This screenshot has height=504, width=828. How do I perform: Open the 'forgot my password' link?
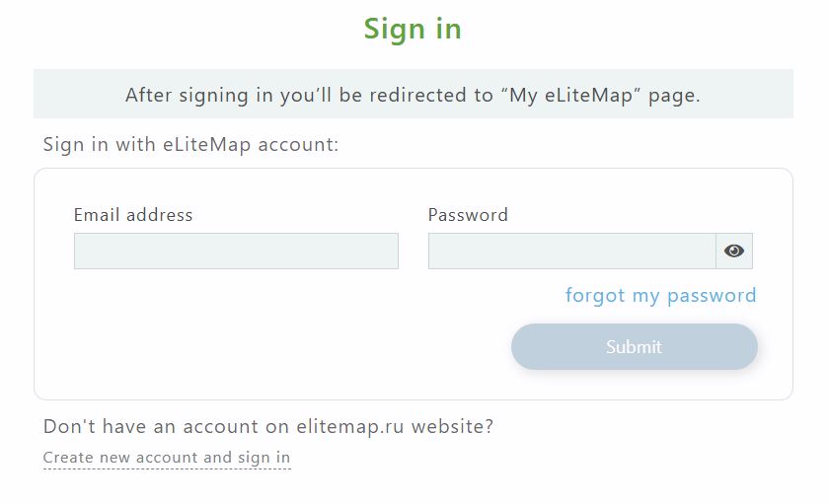tap(660, 295)
